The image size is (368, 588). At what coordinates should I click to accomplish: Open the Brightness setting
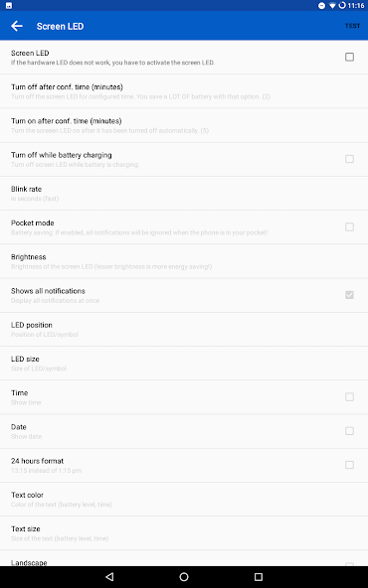click(x=184, y=261)
